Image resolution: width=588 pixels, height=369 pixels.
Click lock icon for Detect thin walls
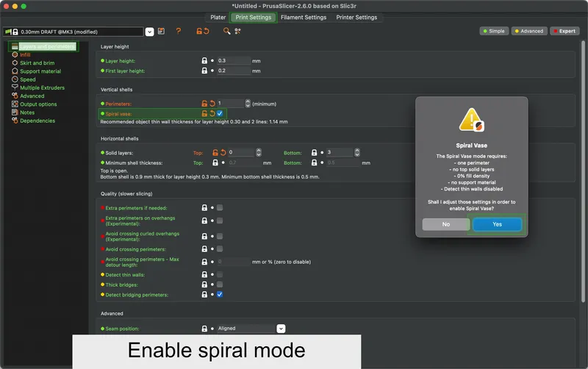pos(204,274)
